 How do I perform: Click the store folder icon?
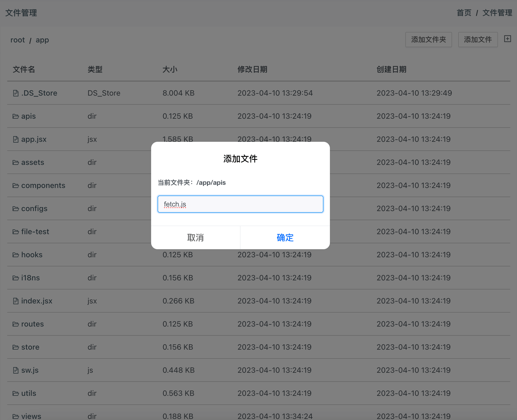coord(16,347)
